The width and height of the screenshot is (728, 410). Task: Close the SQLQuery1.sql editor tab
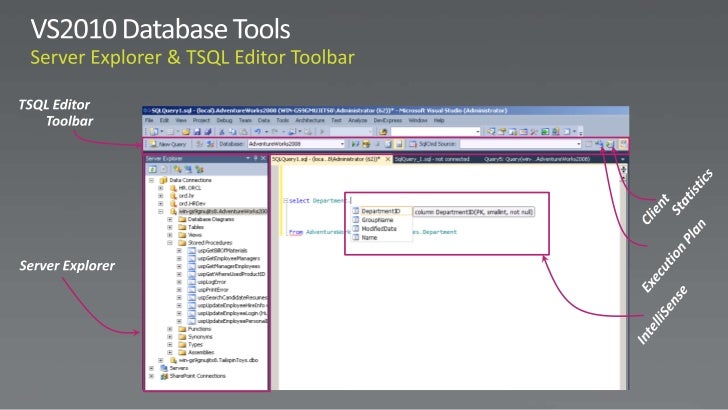click(x=388, y=159)
